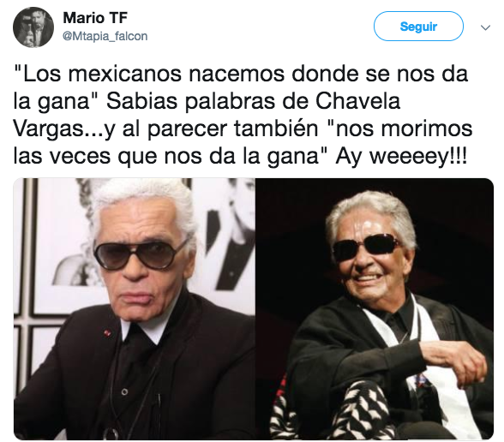The height and width of the screenshot is (442, 504).
Task: Open the right photo of smiling person
Action: click(x=375, y=308)
